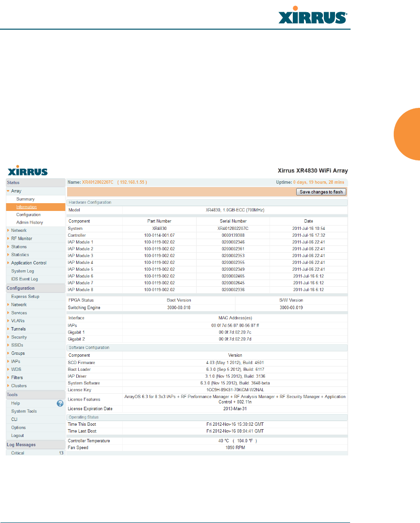Click the Gigabit 2 MAC address
This screenshot has height=523, width=420.
[x=235, y=339]
